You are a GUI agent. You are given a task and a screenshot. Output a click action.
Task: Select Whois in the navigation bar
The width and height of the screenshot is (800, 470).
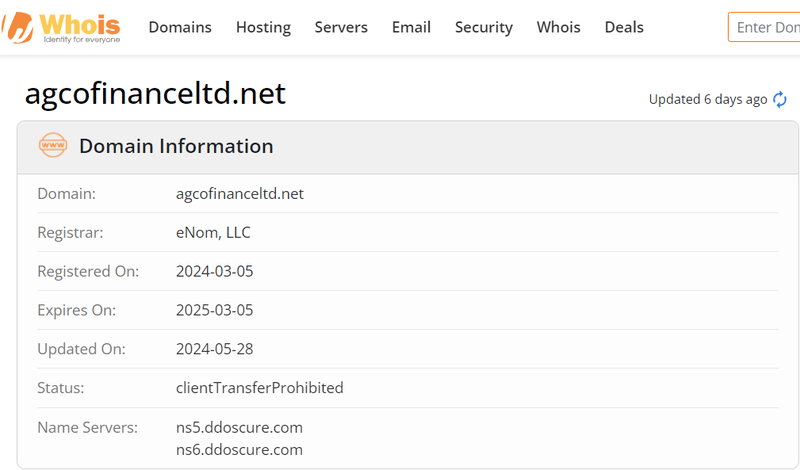[x=558, y=27]
